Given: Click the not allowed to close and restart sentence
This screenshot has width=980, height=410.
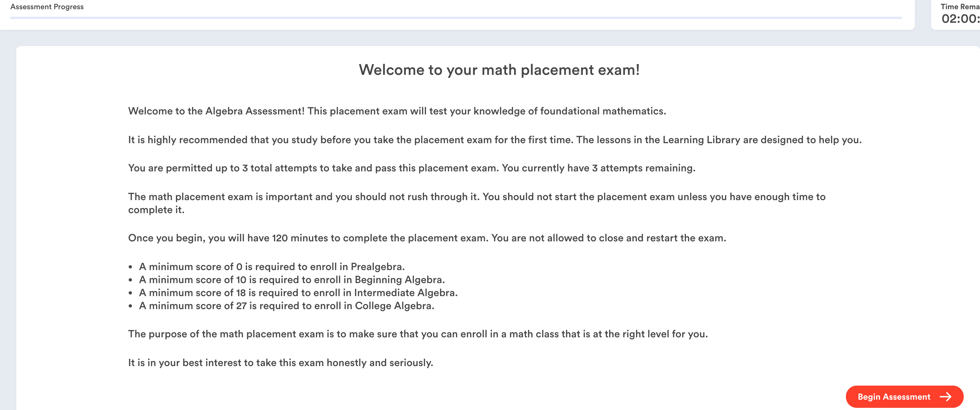Looking at the screenshot, I should click(x=609, y=238).
